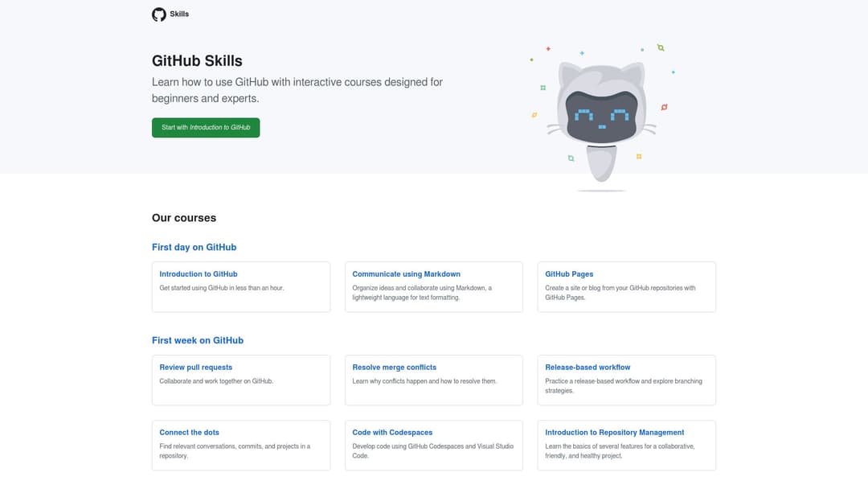
Task: Click 'Learn why conflicts happen' description text
Action: pos(424,381)
